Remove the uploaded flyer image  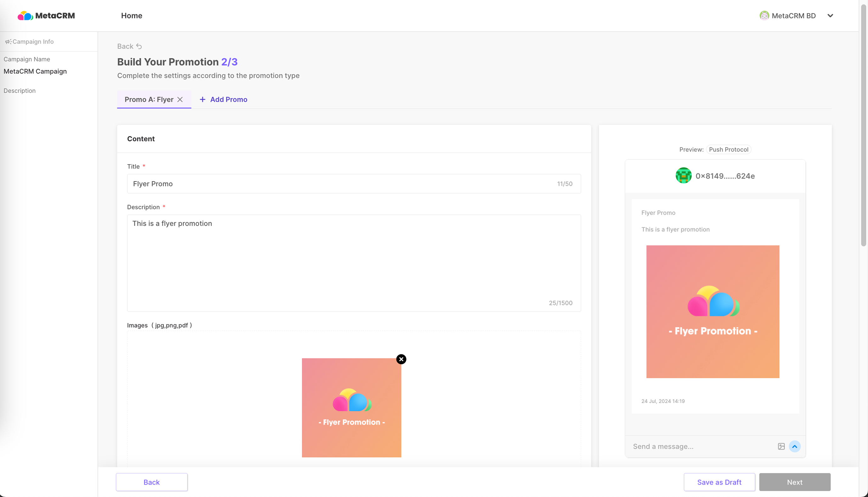point(401,359)
